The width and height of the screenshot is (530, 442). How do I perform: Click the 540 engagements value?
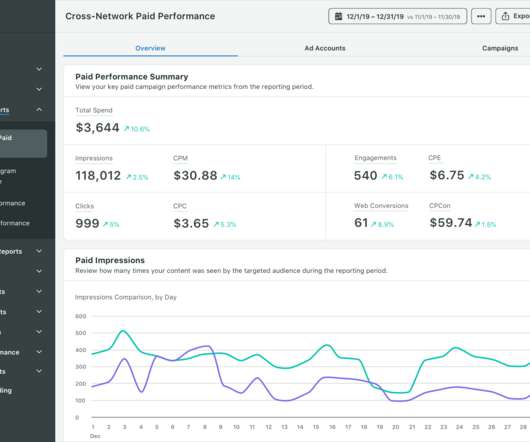(x=365, y=176)
